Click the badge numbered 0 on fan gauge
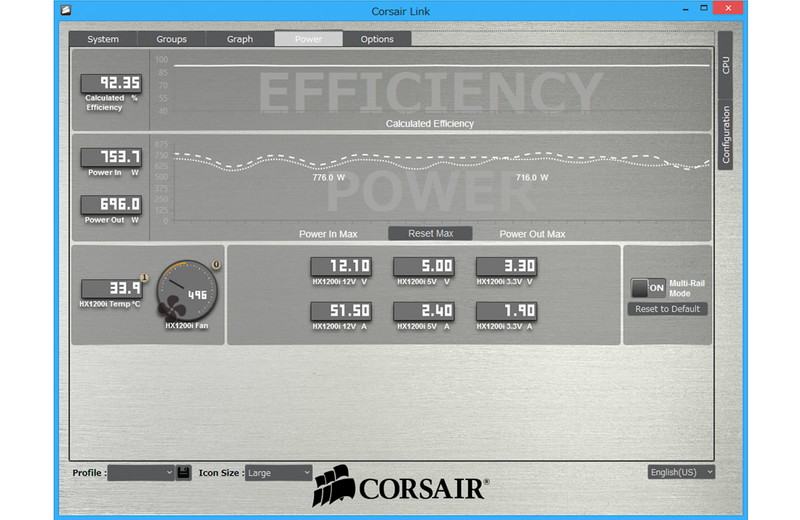 coord(216,264)
